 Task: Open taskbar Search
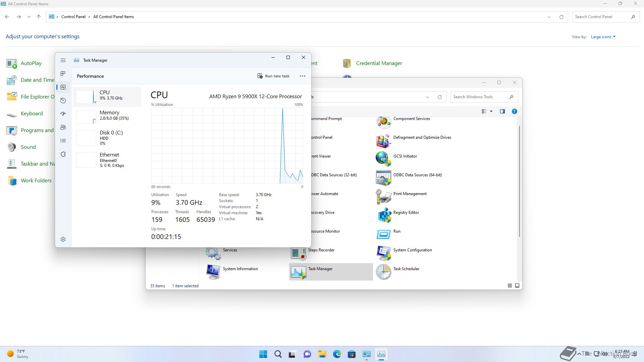278,354
